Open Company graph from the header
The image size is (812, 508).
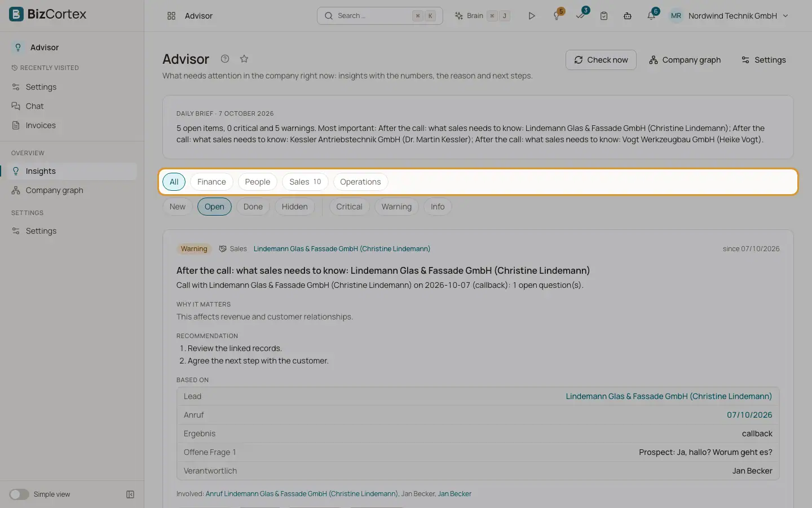(x=685, y=60)
